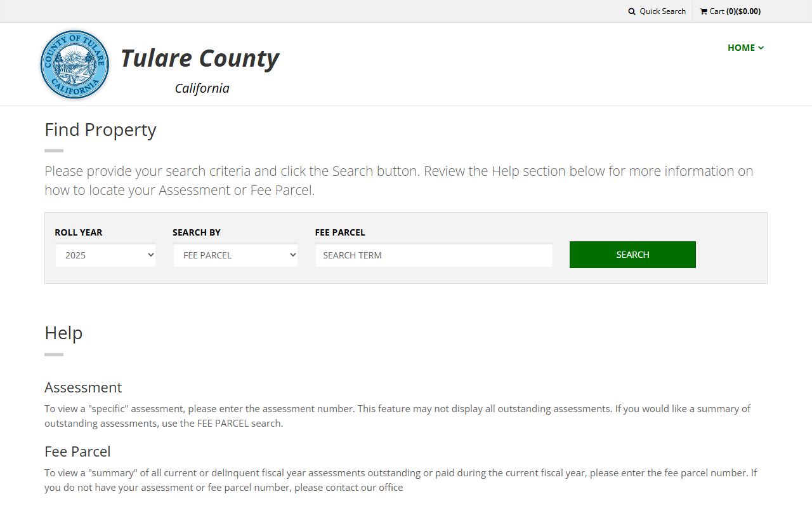This screenshot has width=812, height=508.
Task: Open the Roll Year 2025 dropdown
Action: click(105, 255)
